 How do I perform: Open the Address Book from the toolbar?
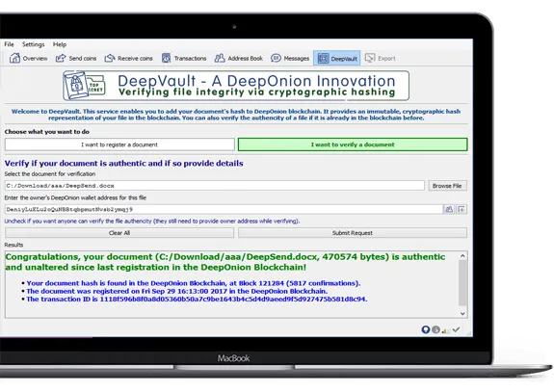point(239,58)
